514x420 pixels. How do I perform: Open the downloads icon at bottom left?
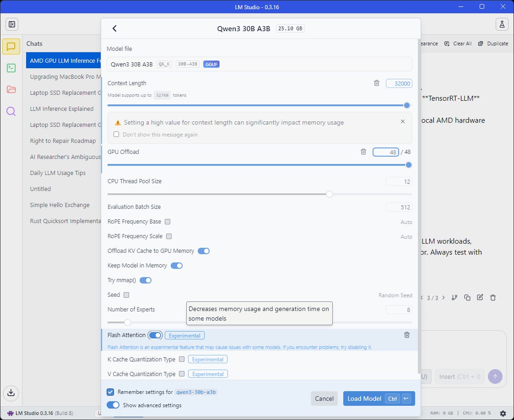(11, 393)
